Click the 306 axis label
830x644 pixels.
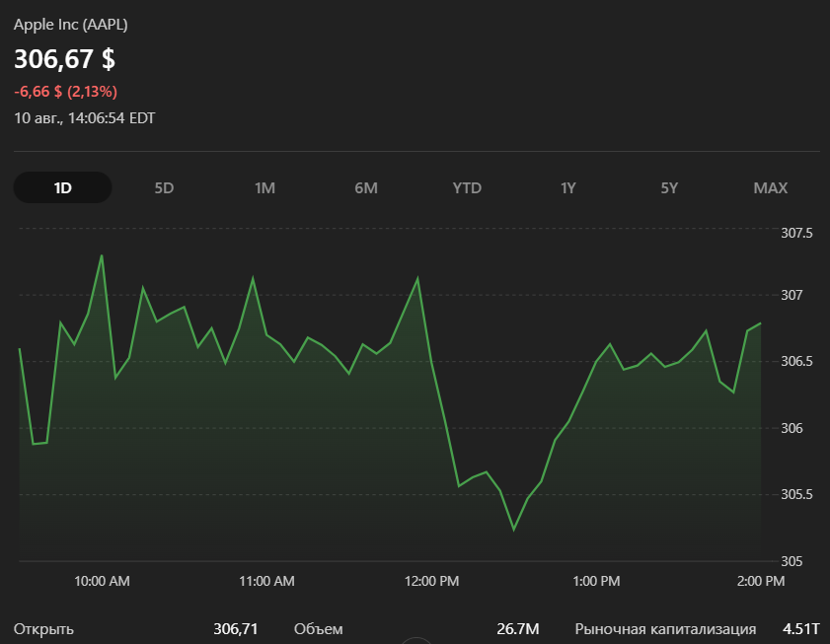click(x=792, y=428)
